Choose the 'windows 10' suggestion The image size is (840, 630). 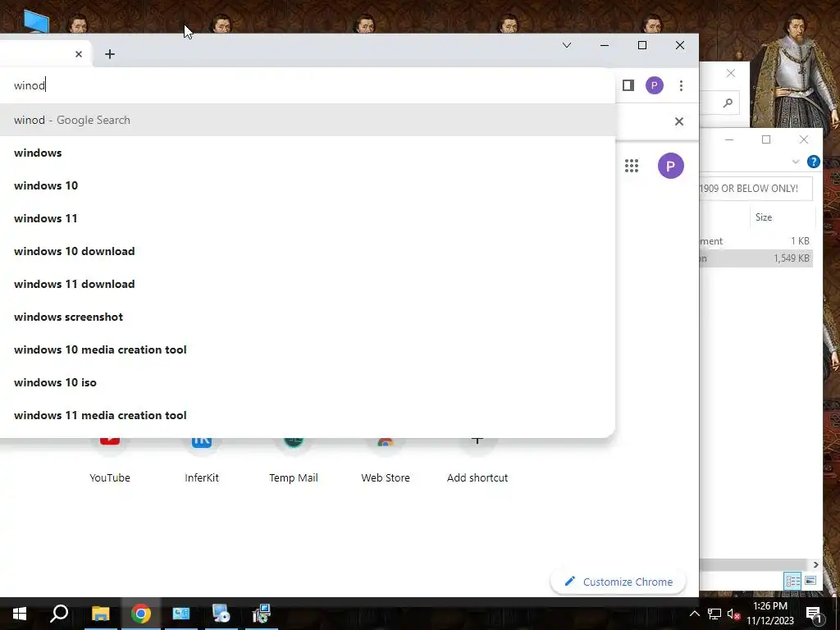308,185
